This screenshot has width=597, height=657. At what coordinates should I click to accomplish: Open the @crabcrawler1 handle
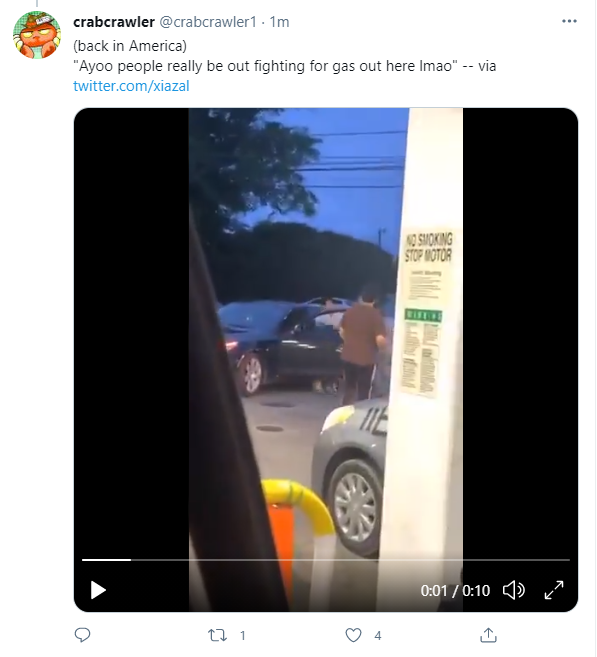click(208, 22)
